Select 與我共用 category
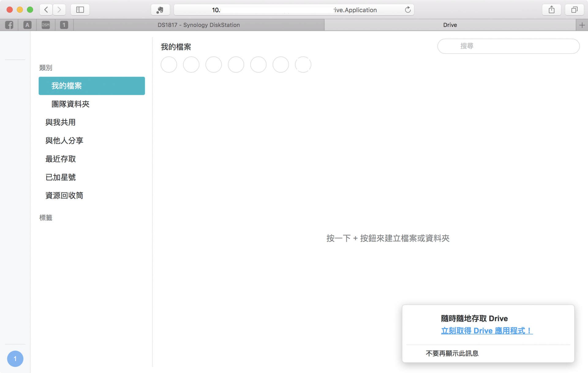 click(x=60, y=122)
